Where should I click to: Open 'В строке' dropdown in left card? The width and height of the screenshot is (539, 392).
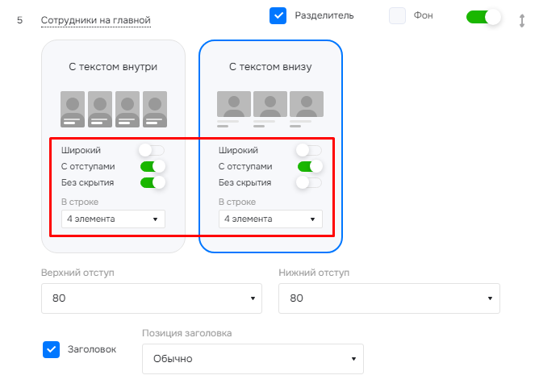click(113, 219)
